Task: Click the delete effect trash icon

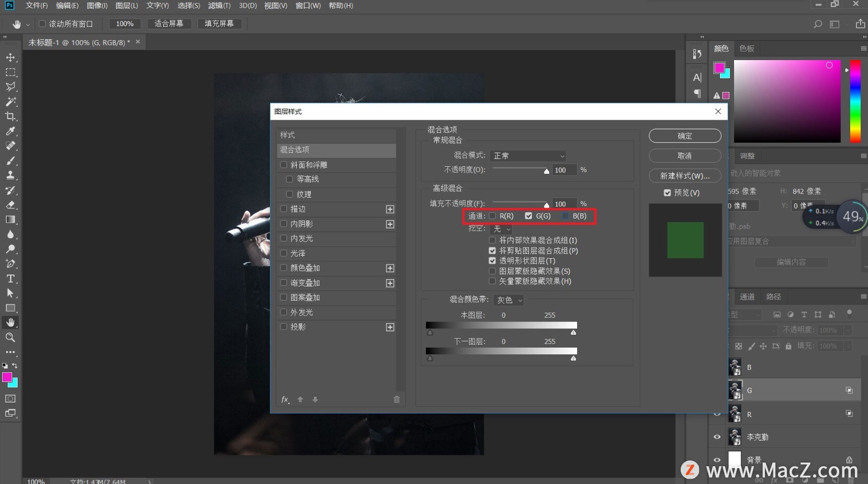Action: (397, 399)
